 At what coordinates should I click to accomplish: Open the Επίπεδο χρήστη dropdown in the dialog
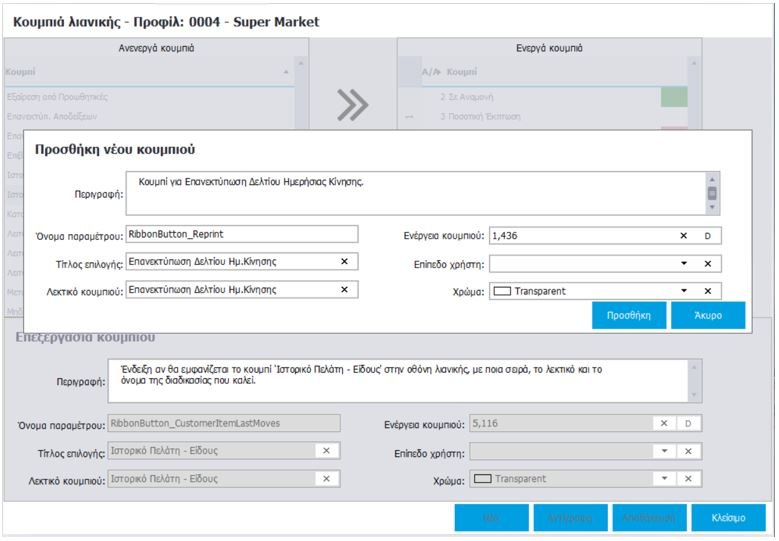click(684, 264)
